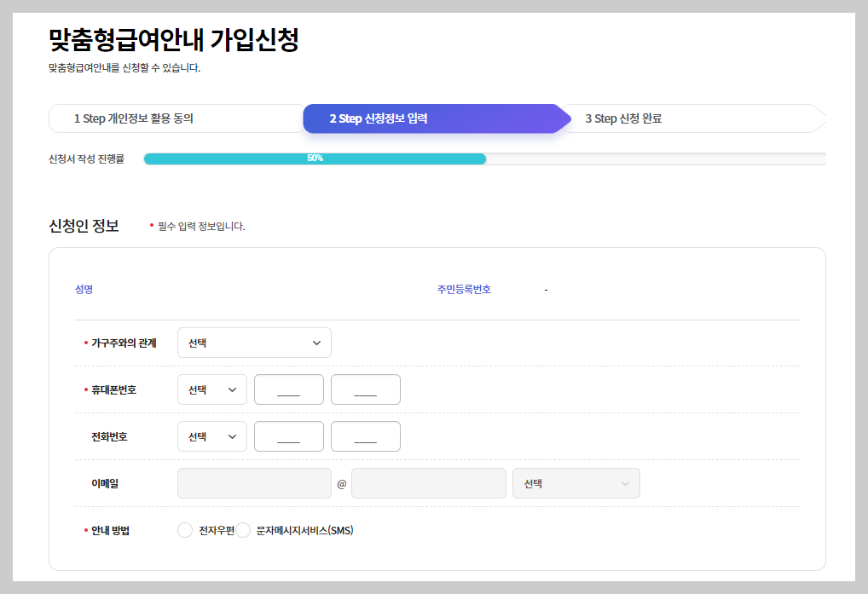
Task: Click the mobile phone middle digits field
Action: click(288, 389)
